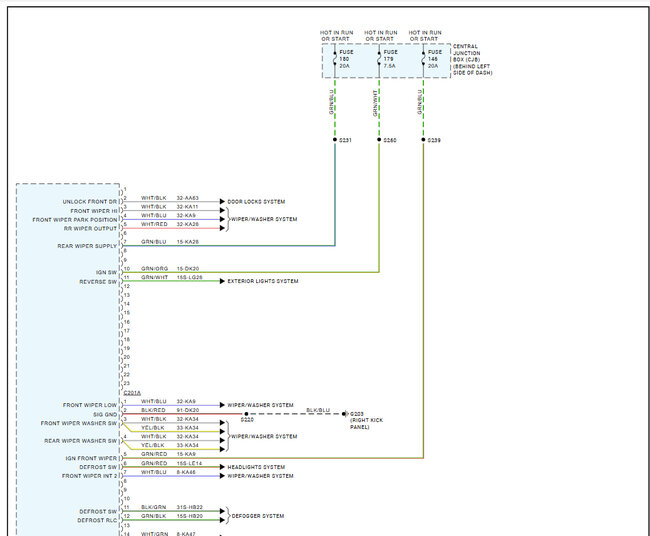This screenshot has width=650, height=536.
Task: Click circuit code '31S-HB22'
Action: point(189,507)
